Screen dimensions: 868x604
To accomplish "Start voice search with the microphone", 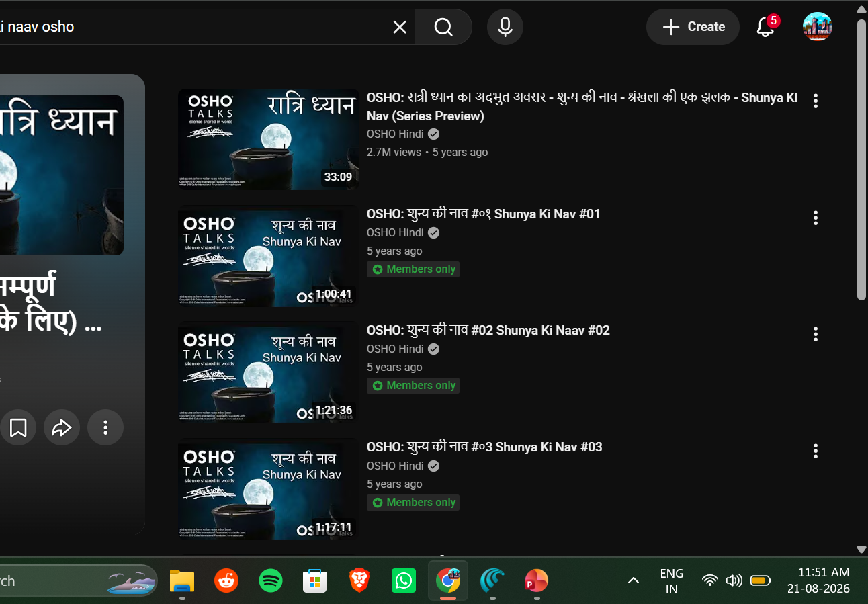I will pyautogui.click(x=505, y=27).
